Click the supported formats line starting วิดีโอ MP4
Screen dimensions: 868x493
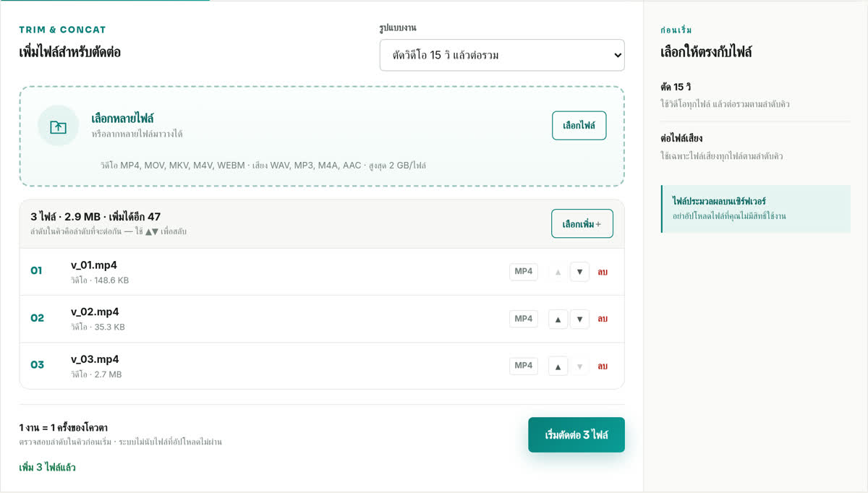[263, 166]
